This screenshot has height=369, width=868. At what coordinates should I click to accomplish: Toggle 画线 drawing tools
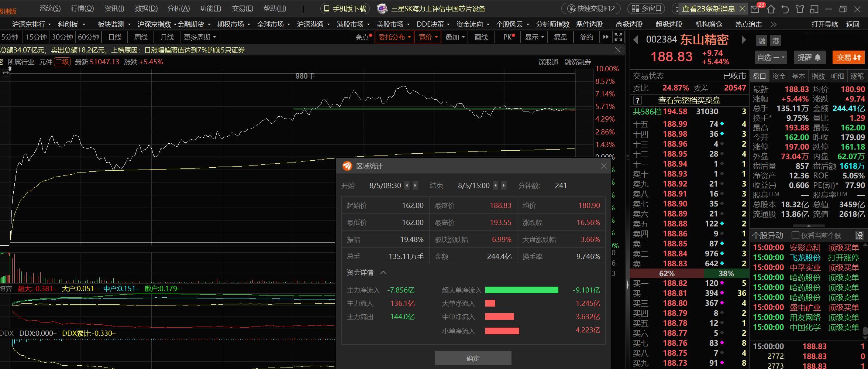pyautogui.click(x=481, y=37)
